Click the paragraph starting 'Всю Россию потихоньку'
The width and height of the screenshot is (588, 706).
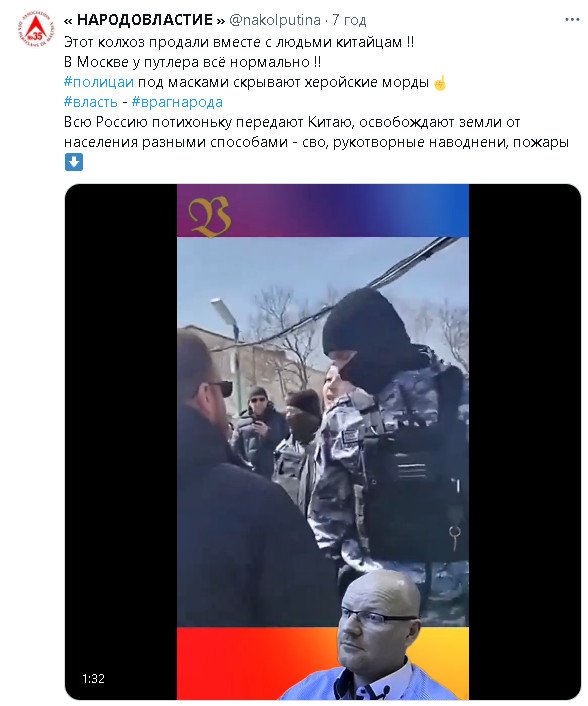click(316, 132)
